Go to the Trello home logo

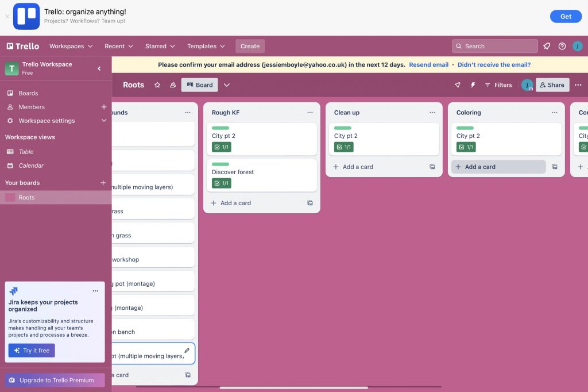pyautogui.click(x=23, y=46)
